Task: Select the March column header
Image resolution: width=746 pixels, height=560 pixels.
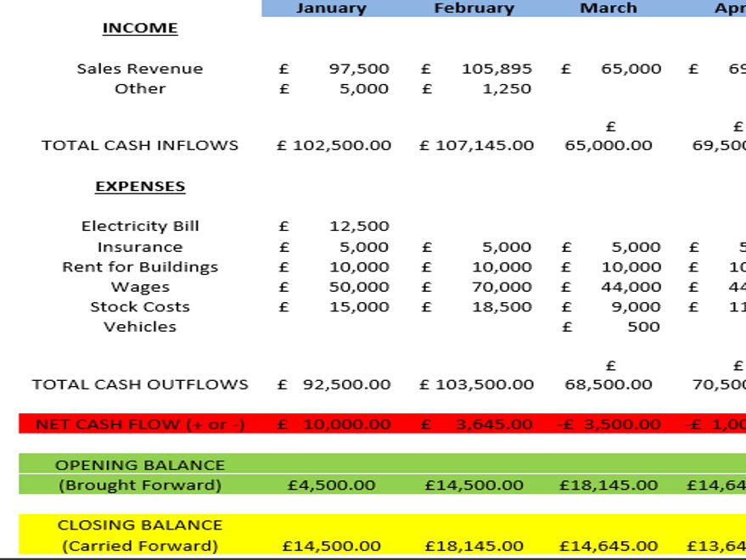Action: (609, 8)
